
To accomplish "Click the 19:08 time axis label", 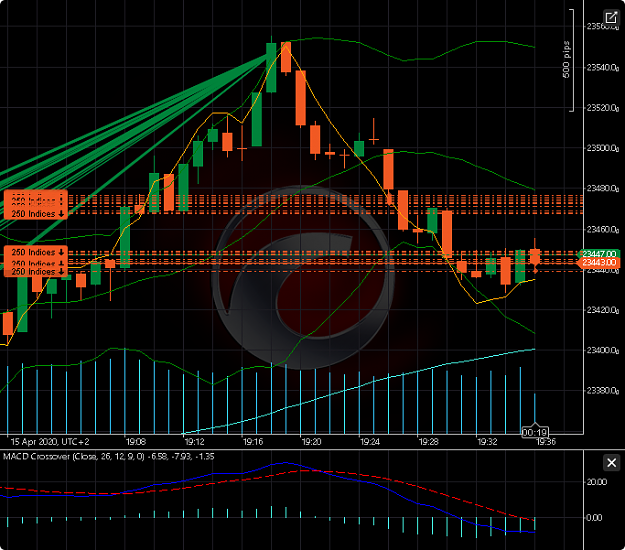I will pos(136,442).
